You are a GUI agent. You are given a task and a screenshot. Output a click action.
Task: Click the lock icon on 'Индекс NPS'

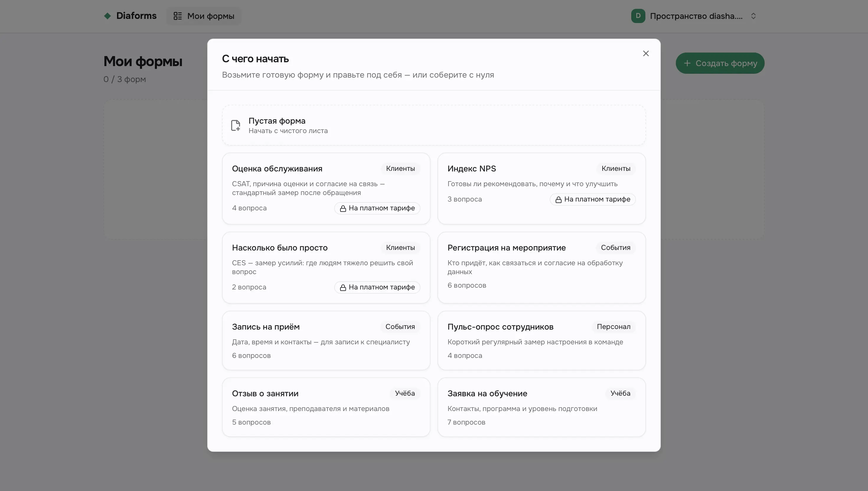click(558, 200)
